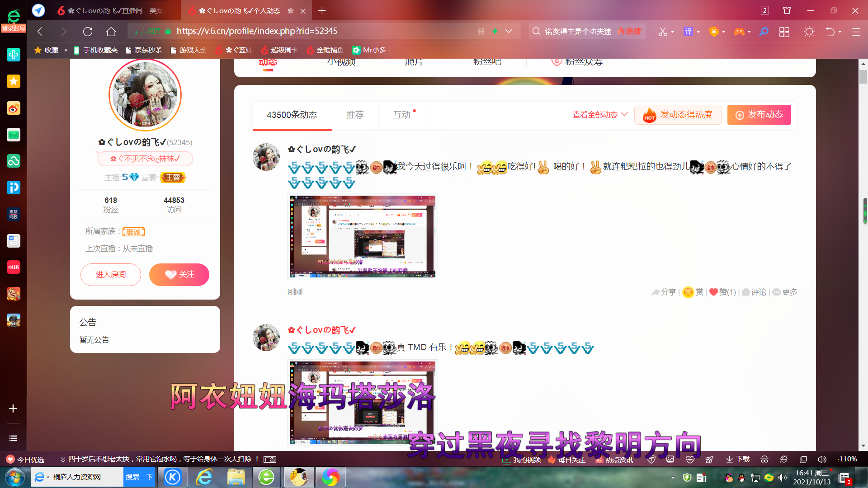
Task: Open the yellow star sidebar icon
Action: pos(14,81)
